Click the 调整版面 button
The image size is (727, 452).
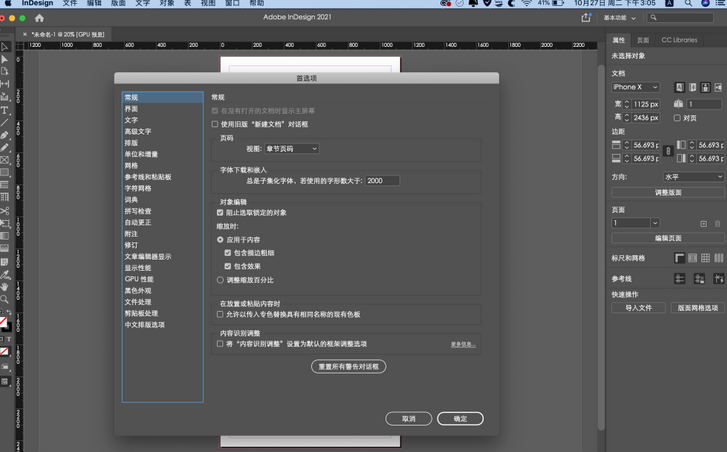(668, 192)
